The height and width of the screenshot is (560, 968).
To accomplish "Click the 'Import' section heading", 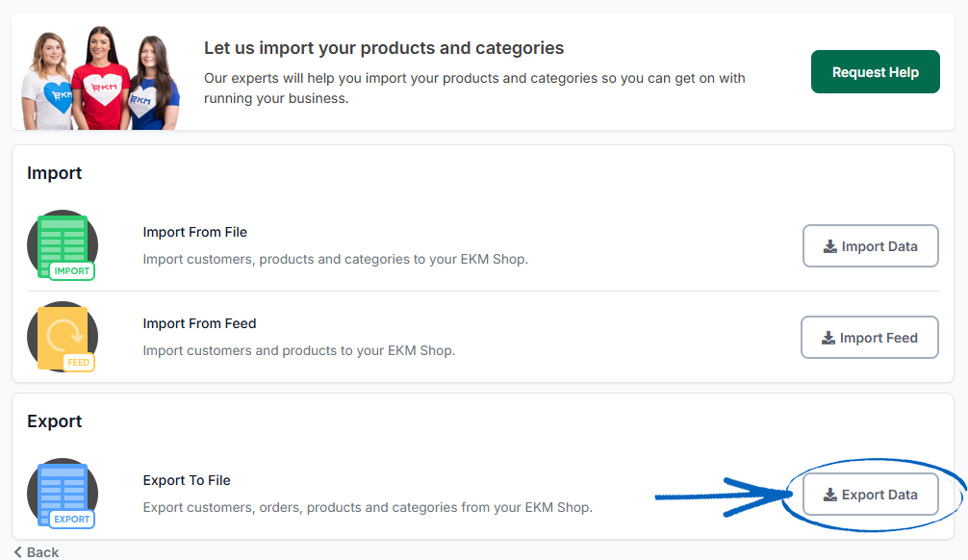I will click(x=54, y=173).
